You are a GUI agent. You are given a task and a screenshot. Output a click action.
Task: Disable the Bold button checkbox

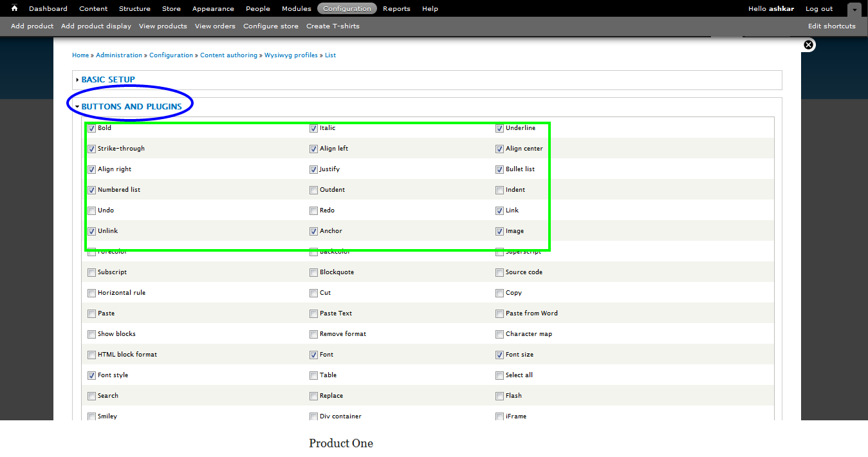(x=91, y=128)
